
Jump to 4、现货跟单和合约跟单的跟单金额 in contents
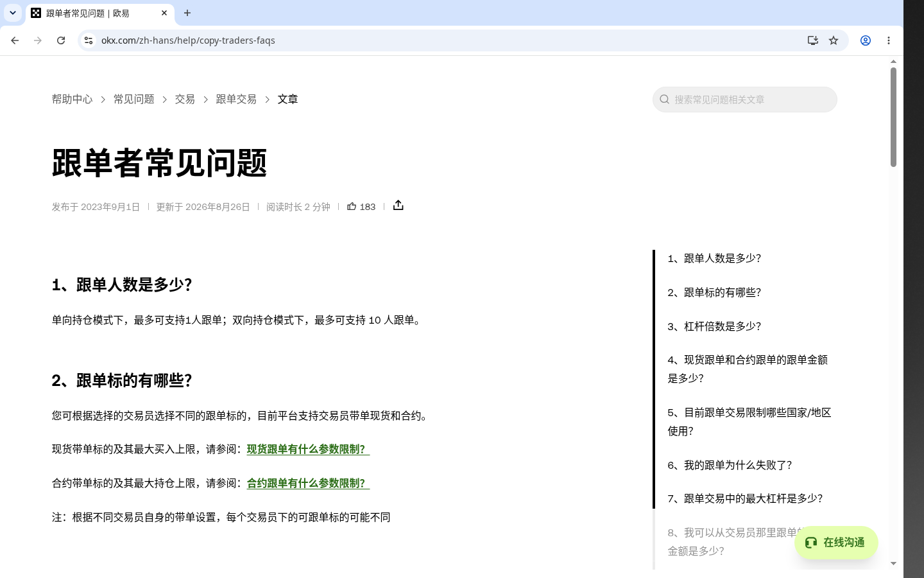pos(748,369)
